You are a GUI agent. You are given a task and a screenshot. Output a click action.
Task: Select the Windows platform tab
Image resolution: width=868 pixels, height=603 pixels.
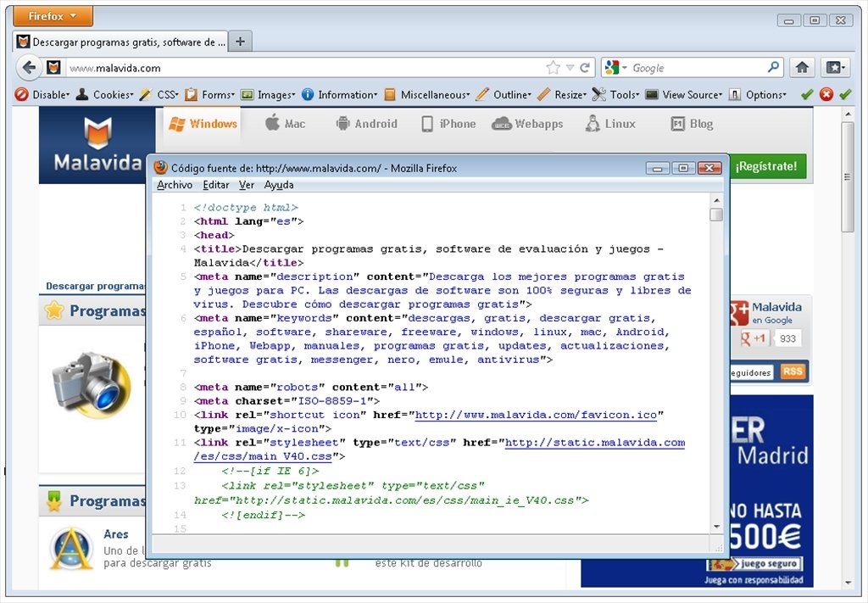(x=203, y=124)
